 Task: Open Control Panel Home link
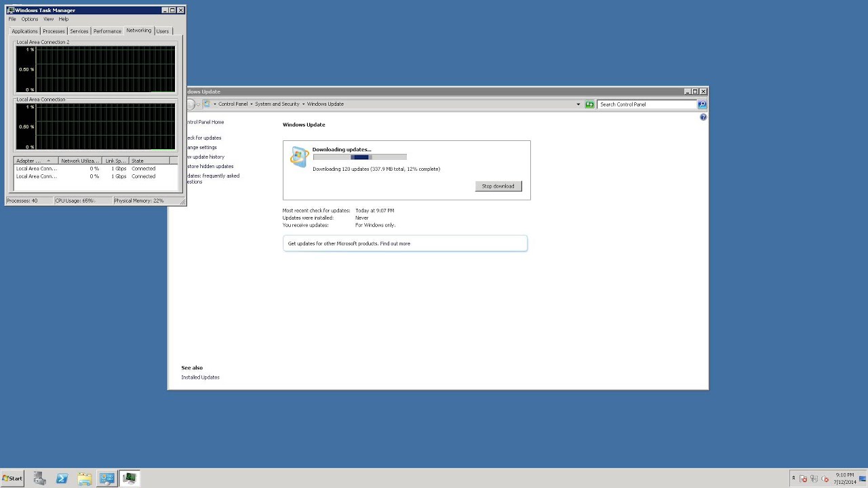(x=205, y=122)
